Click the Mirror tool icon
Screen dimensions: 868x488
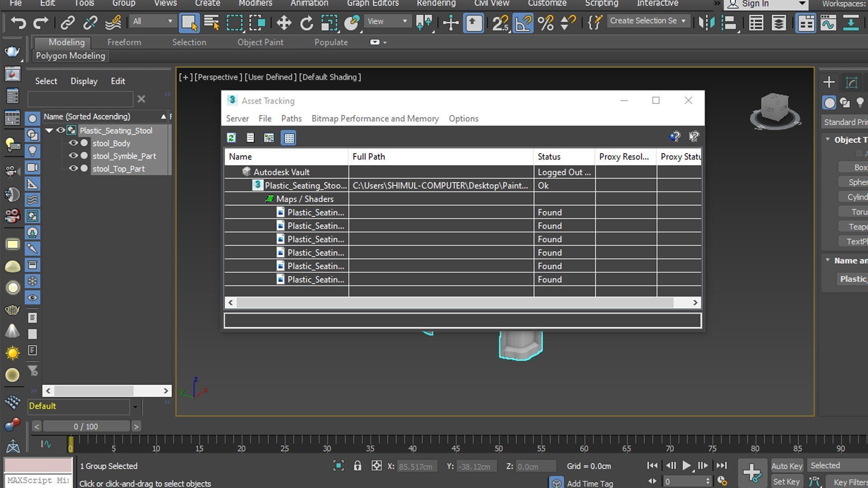pyautogui.click(x=706, y=22)
